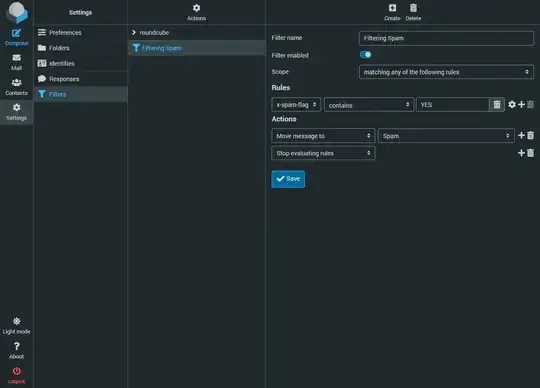Edit the Filter name field
The height and width of the screenshot is (388, 540).
[x=446, y=38]
